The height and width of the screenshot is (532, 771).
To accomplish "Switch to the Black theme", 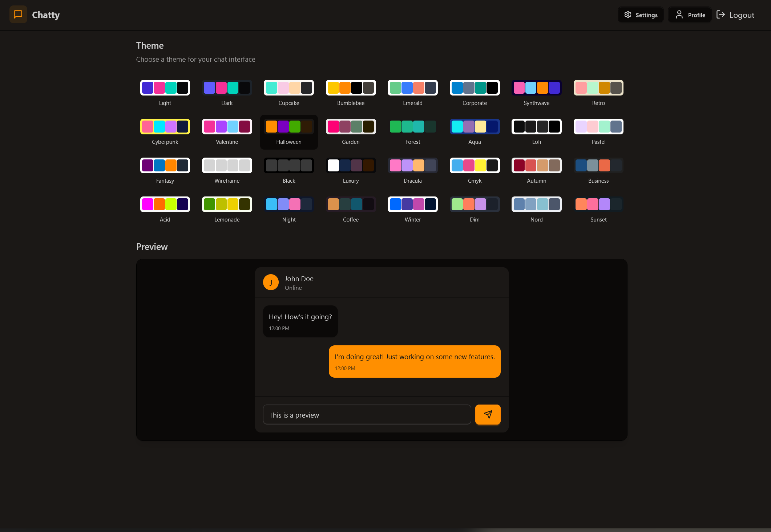I will tap(289, 171).
